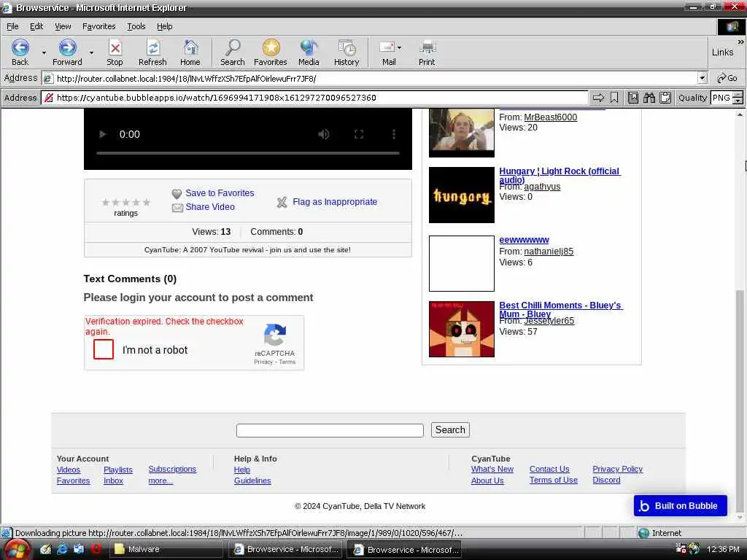The width and height of the screenshot is (747, 560).
Task: Click the Browservice go arrow icon
Action: pyautogui.click(x=598, y=98)
